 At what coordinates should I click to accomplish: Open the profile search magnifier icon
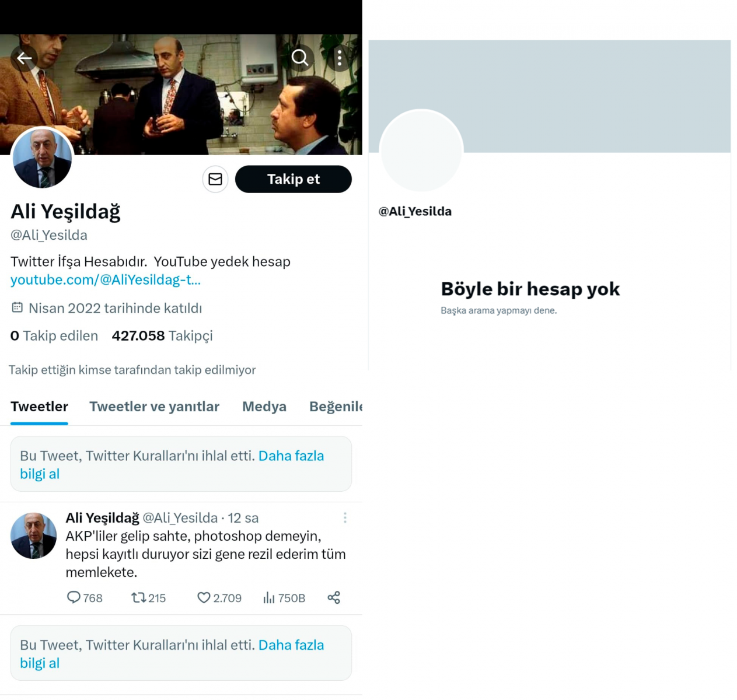[x=300, y=58]
